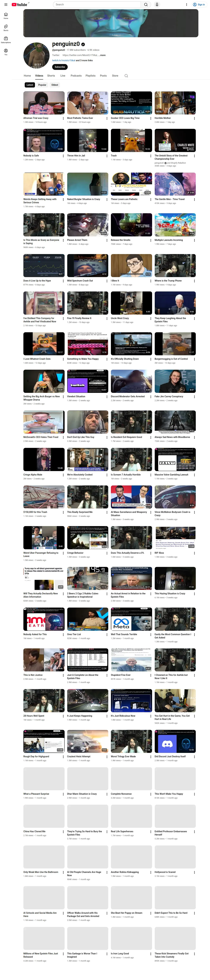Play the Afroman Trial was Crazy thumbnail
The width and height of the screenshot is (210, 980).
(44, 103)
